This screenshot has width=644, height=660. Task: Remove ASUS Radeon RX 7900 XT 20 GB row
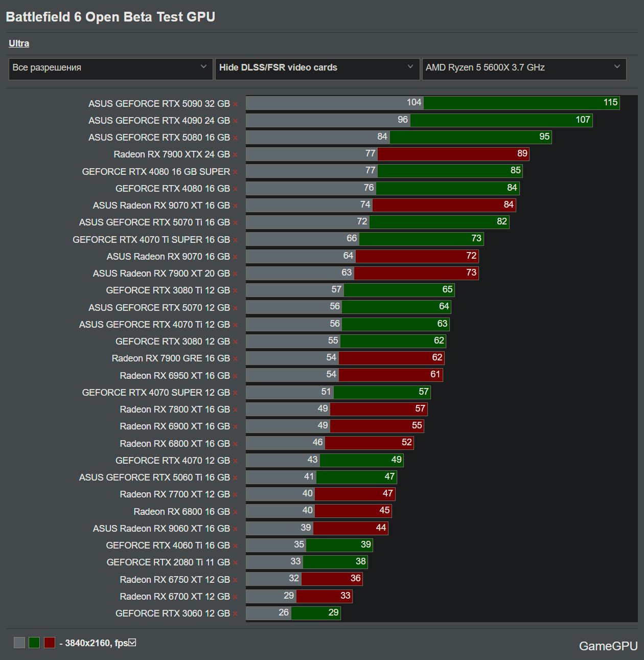[x=236, y=274]
